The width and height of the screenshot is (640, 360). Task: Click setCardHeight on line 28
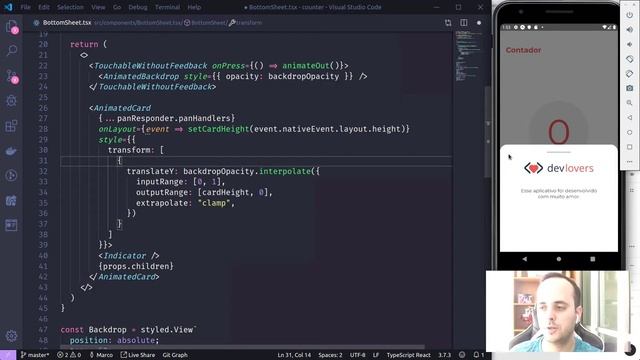pos(218,129)
